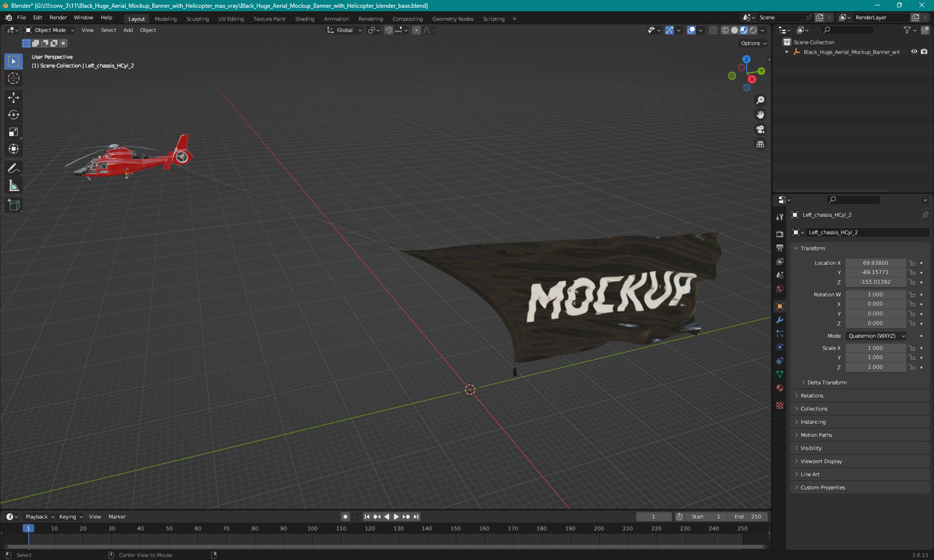Open the Layout workspace tab
The width and height of the screenshot is (934, 560).
pyautogui.click(x=136, y=18)
